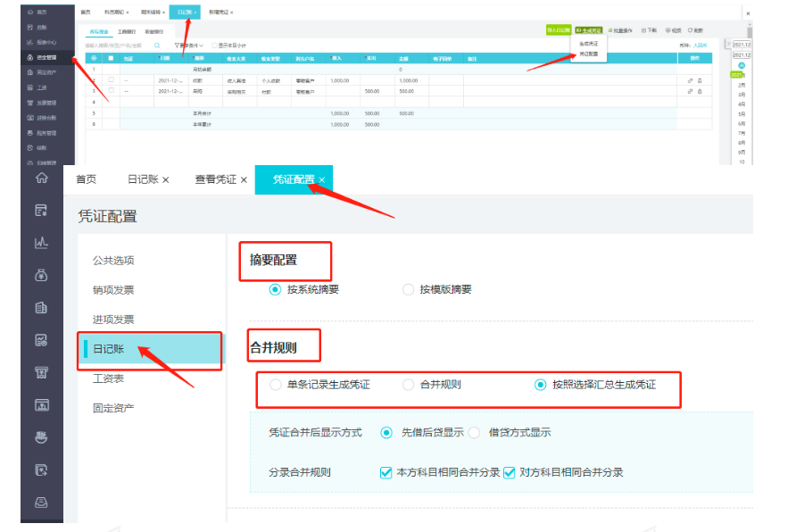The width and height of the screenshot is (796, 532).
Task: Tick 显示本日小计 checkbox
Action: pos(214,46)
